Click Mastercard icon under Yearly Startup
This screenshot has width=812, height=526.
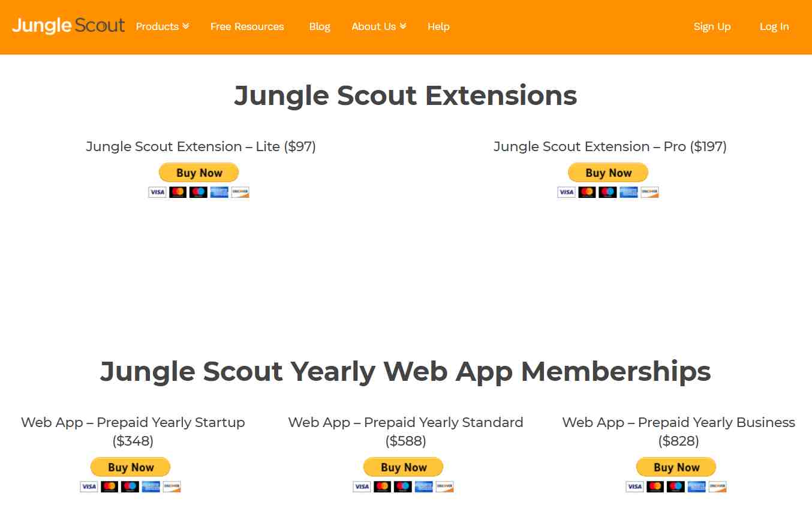[109, 486]
